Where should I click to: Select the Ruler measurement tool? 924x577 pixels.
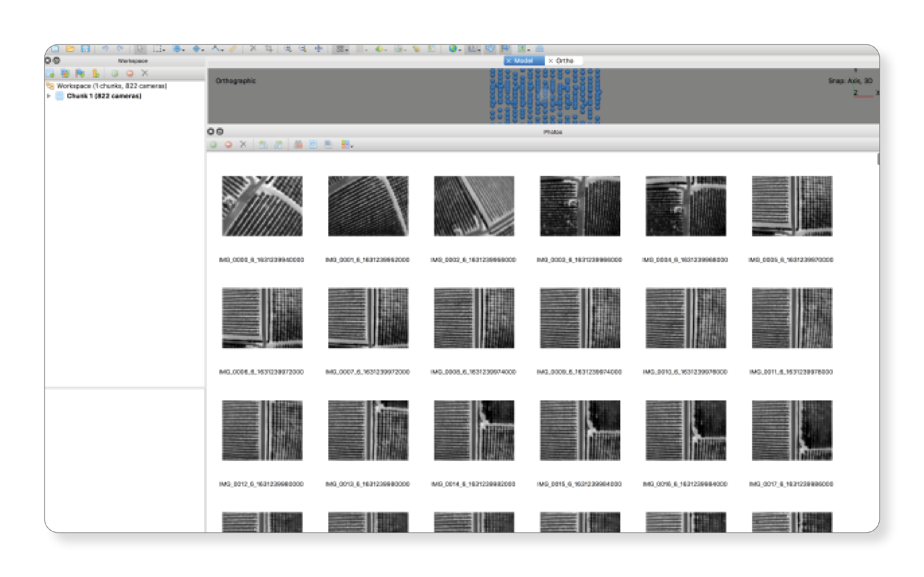coord(233,49)
